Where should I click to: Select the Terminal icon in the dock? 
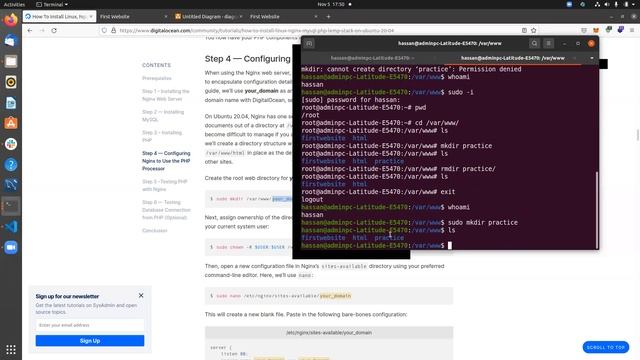pos(11,206)
